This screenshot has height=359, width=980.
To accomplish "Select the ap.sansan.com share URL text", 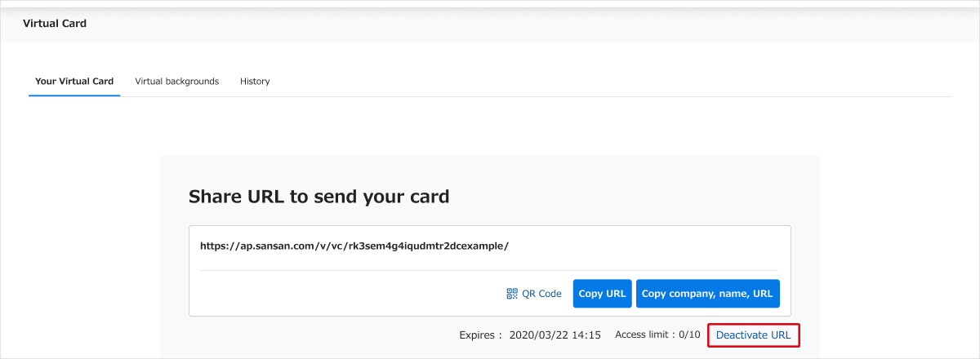I will (x=354, y=245).
